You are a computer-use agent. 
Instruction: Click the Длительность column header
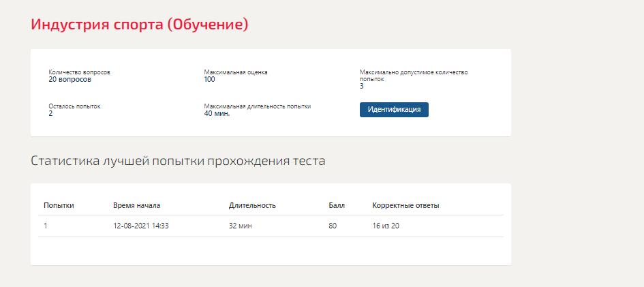[252, 205]
